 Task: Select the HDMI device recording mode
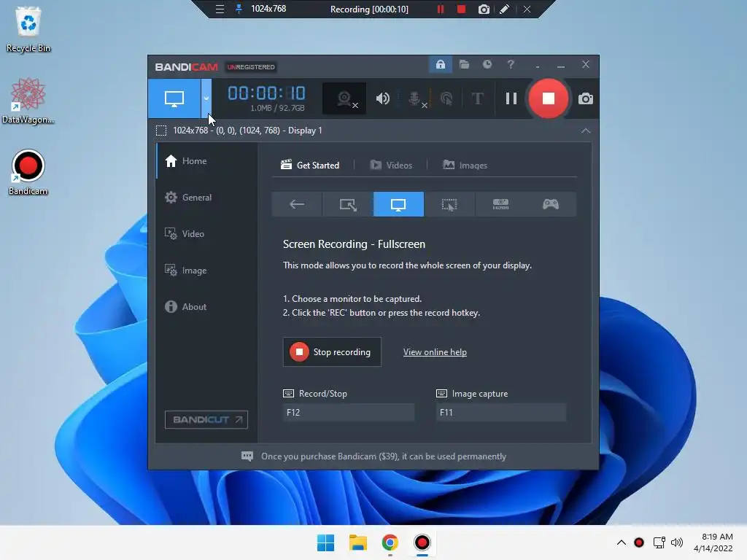click(x=500, y=204)
